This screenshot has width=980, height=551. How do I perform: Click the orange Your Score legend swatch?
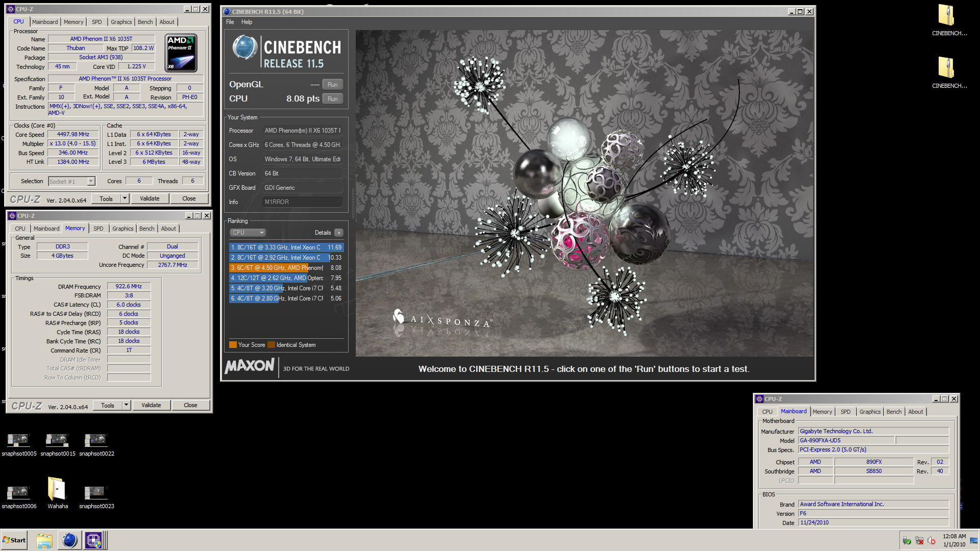[233, 345]
